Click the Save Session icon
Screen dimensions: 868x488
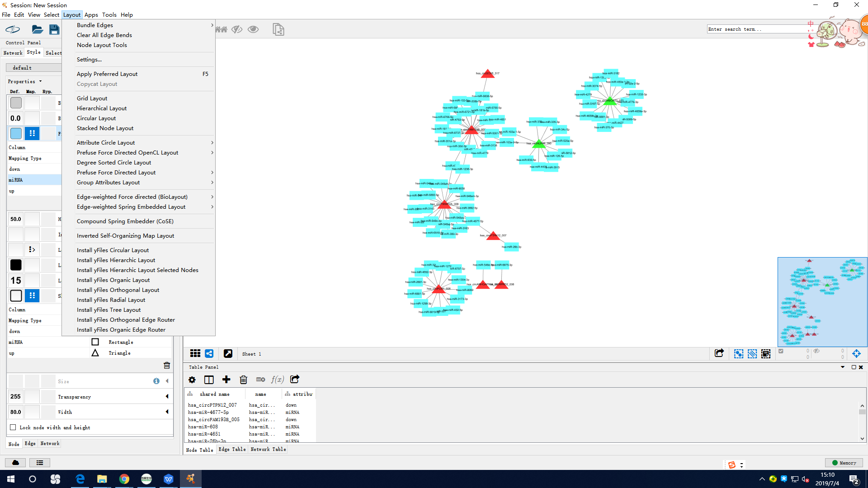coord(54,30)
